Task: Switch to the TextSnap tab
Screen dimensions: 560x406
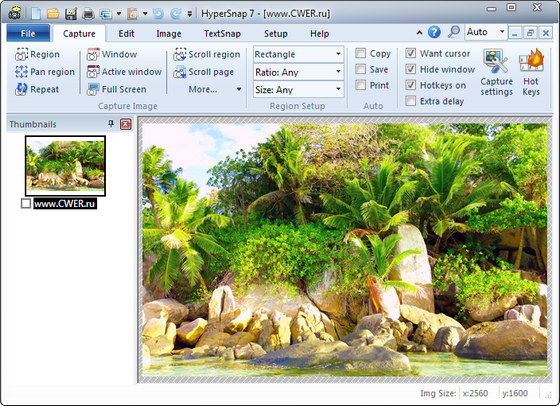Action: coord(222,34)
